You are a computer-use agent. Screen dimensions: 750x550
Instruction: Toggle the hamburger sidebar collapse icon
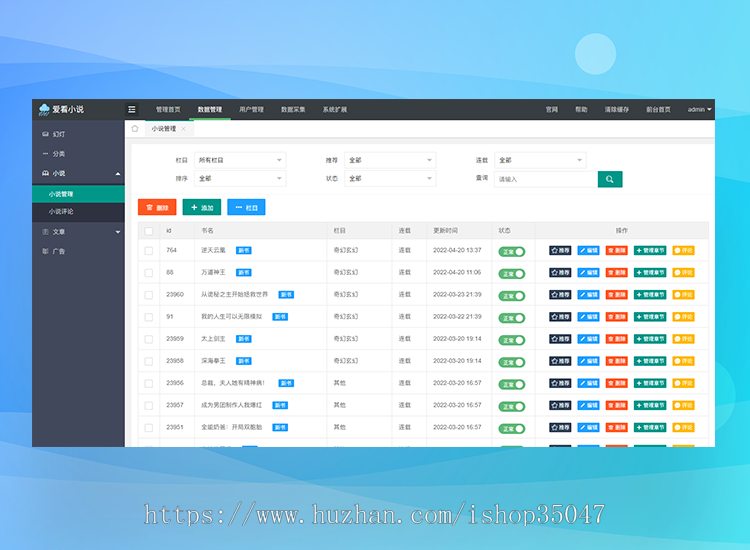pyautogui.click(x=132, y=110)
